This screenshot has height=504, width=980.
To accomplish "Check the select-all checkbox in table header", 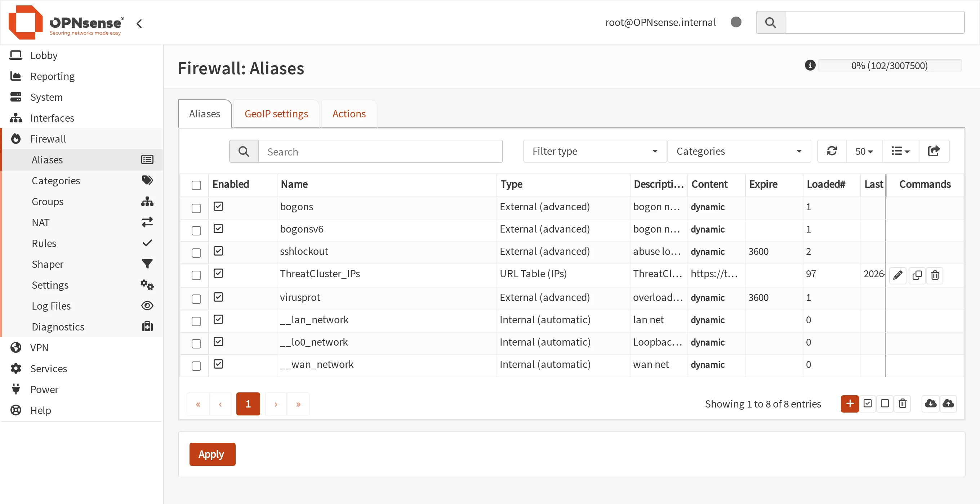I will (196, 185).
